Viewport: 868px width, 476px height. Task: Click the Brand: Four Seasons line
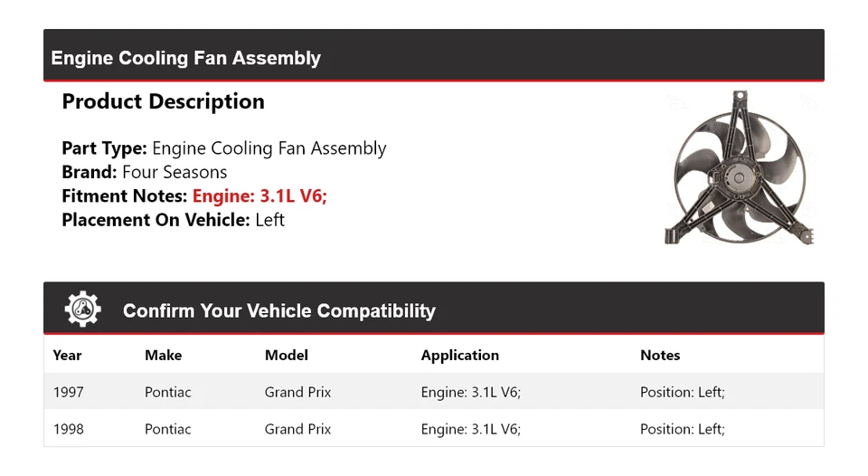[x=145, y=172]
